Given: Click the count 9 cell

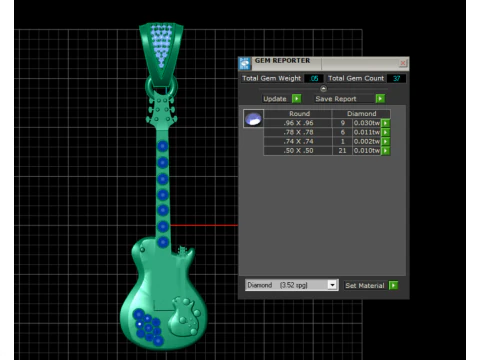Looking at the screenshot, I should [x=342, y=123].
